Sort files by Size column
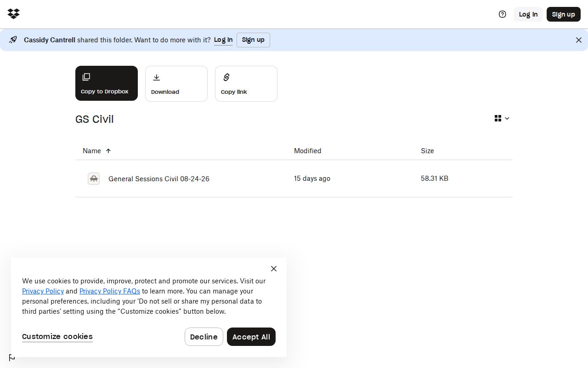The height and width of the screenshot is (368, 588). click(427, 151)
